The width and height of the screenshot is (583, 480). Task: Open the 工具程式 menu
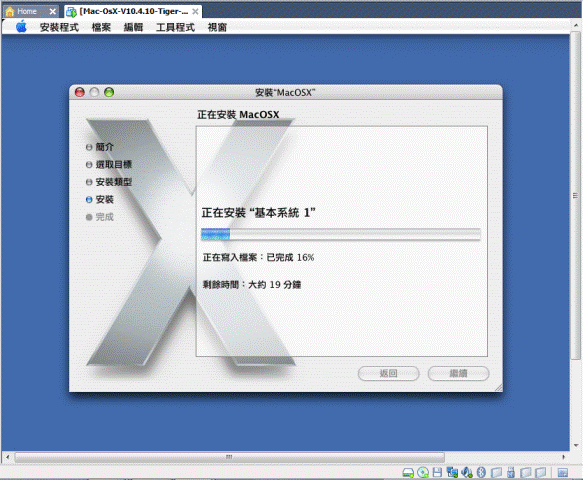(x=175, y=27)
